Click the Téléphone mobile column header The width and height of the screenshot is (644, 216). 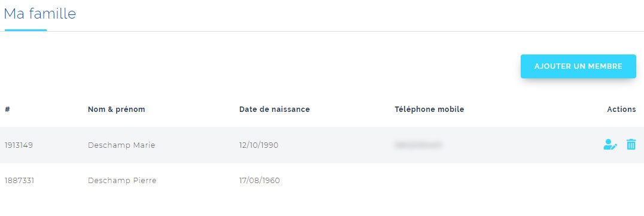(429, 109)
